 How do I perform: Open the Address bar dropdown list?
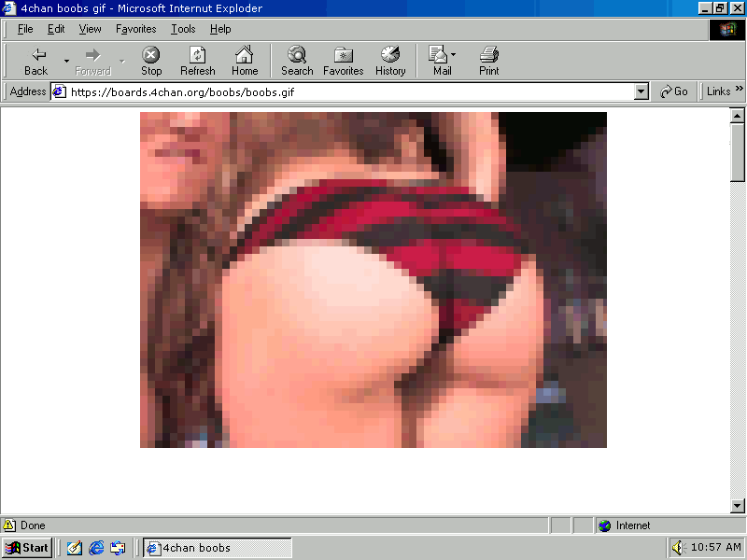click(641, 91)
